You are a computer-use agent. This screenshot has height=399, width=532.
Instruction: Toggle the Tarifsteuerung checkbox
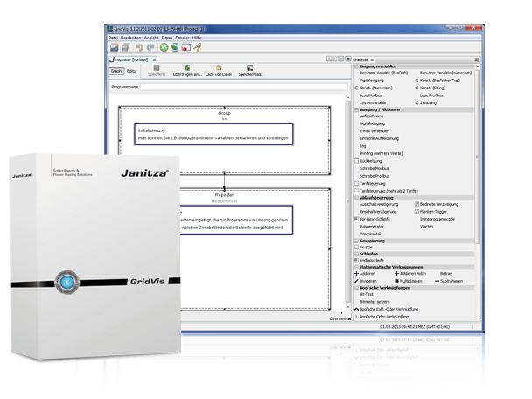point(356,182)
